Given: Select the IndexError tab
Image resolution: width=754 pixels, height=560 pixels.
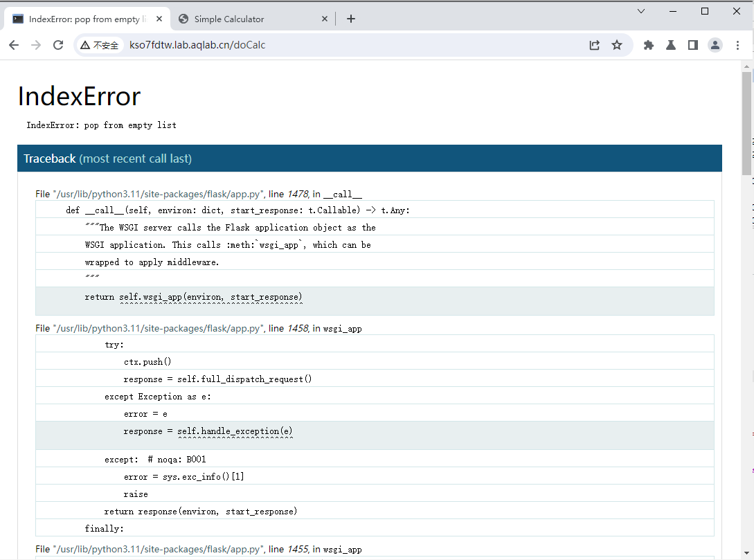Looking at the screenshot, I should (87, 19).
